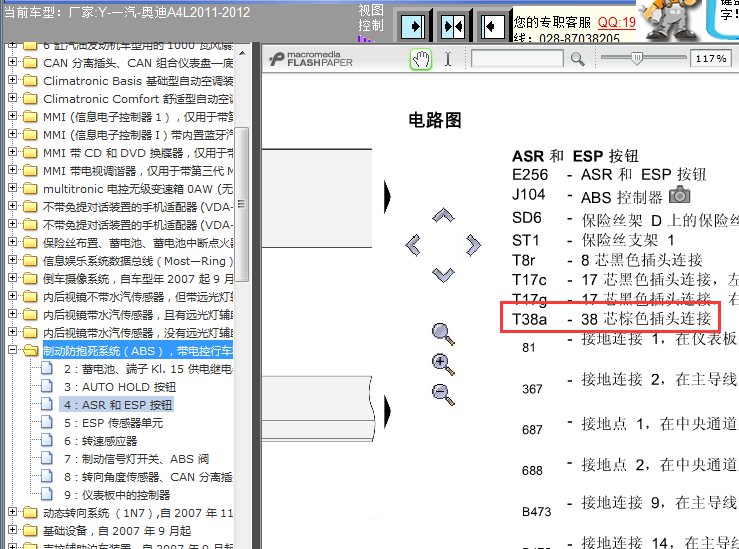Select the text cursor tool
This screenshot has width=739, height=549.
[x=448, y=59]
